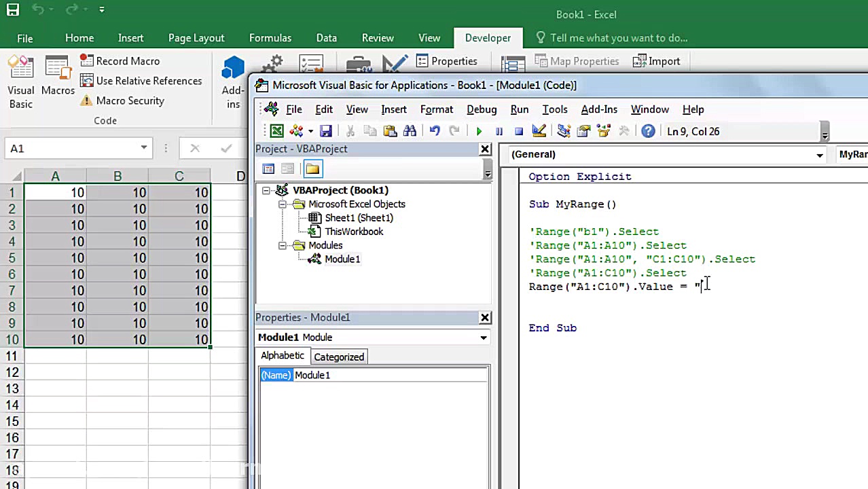Open Project Explorer icon in VBA toolbar
This screenshot has height=489, width=868.
pos(563,131)
